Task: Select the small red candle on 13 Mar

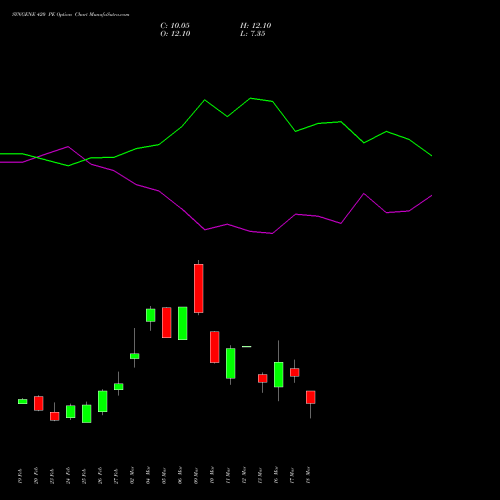Action: 263,378
